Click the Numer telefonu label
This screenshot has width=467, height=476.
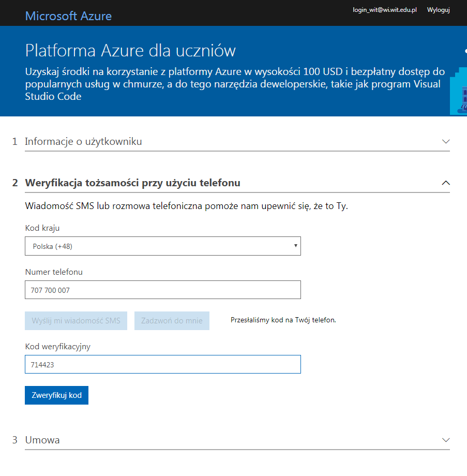click(54, 272)
